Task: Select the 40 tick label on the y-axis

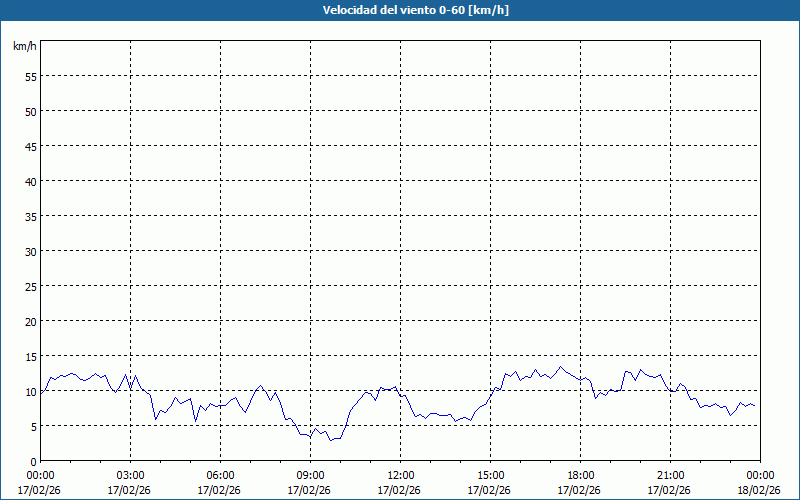Action: [x=31, y=181]
